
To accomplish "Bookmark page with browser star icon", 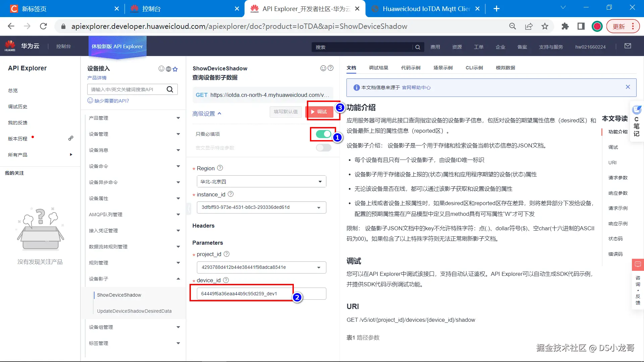I will tap(545, 26).
